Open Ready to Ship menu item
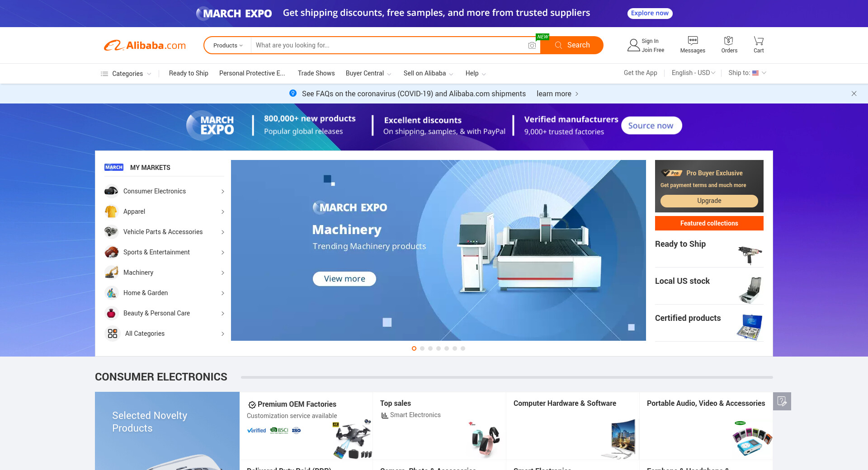The width and height of the screenshot is (868, 470). pyautogui.click(x=189, y=73)
